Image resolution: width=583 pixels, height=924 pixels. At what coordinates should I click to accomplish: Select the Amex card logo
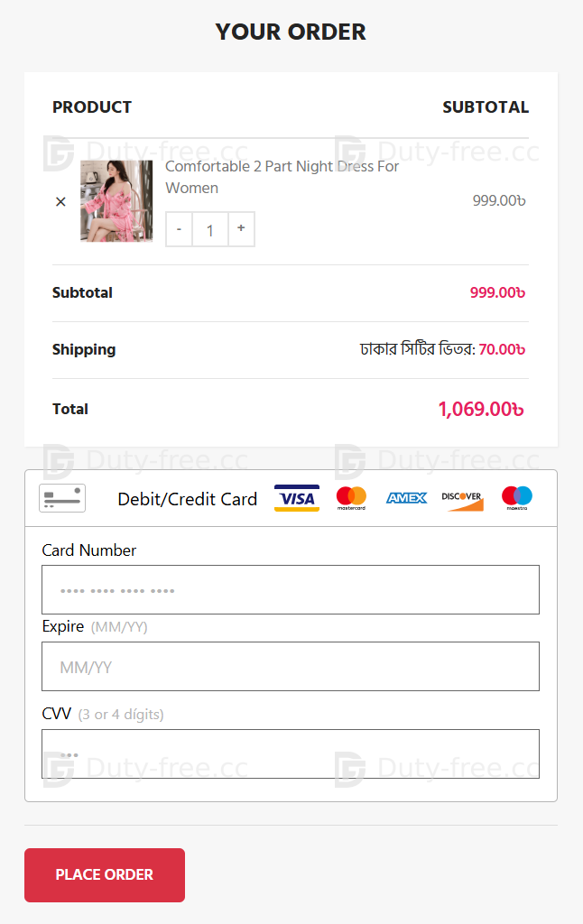tap(406, 498)
